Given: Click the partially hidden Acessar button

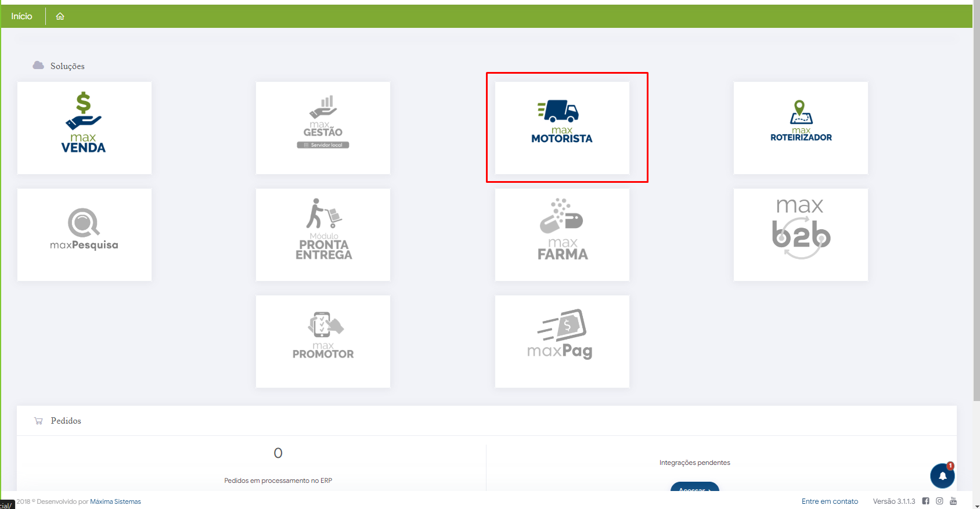Looking at the screenshot, I should tap(695, 486).
